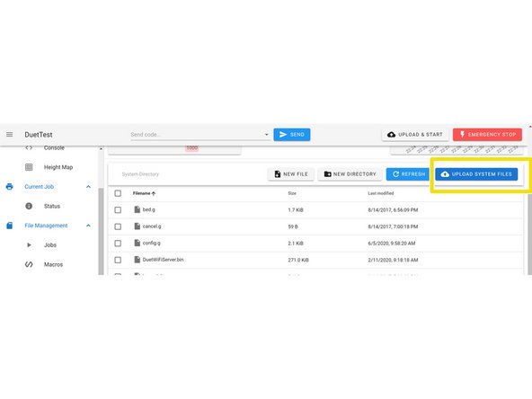The image size is (532, 399).
Task: Click the Send button
Action: pyautogui.click(x=292, y=135)
